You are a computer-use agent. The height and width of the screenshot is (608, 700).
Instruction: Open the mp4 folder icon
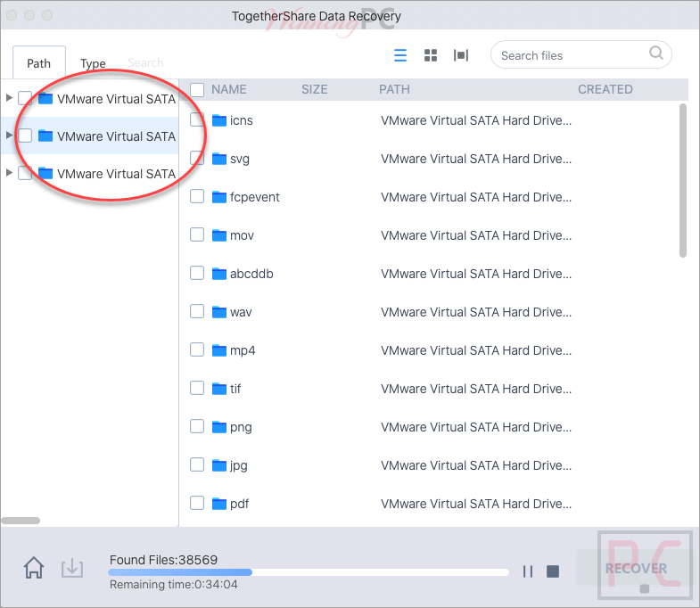point(219,350)
